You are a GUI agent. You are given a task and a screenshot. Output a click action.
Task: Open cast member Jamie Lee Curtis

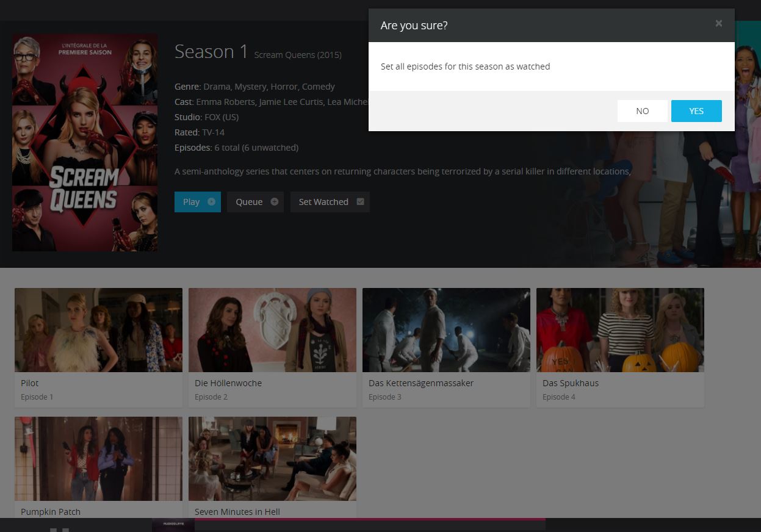click(x=291, y=102)
